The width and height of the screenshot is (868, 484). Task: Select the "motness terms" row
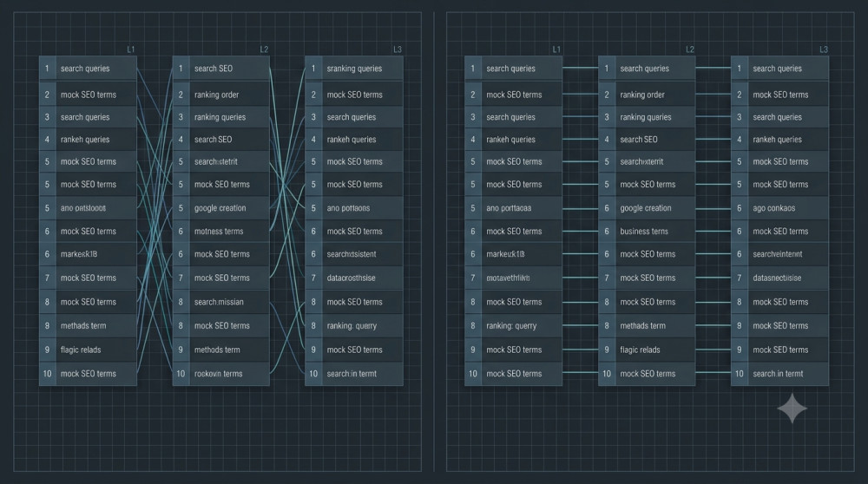point(220,232)
